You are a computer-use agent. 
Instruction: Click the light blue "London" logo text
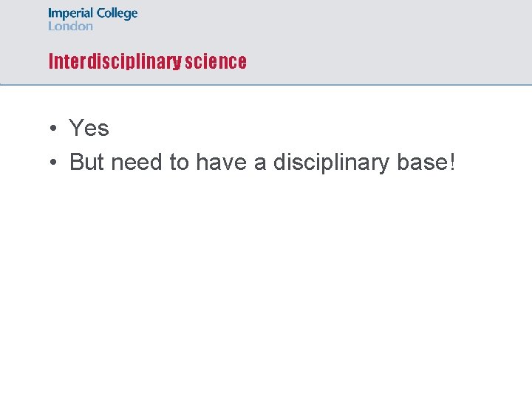click(x=70, y=26)
